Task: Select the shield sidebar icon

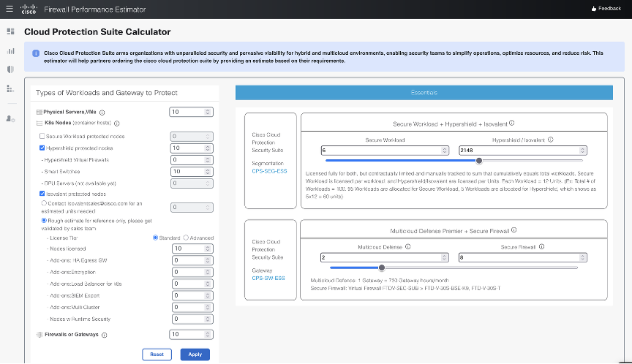Action: tap(10, 69)
